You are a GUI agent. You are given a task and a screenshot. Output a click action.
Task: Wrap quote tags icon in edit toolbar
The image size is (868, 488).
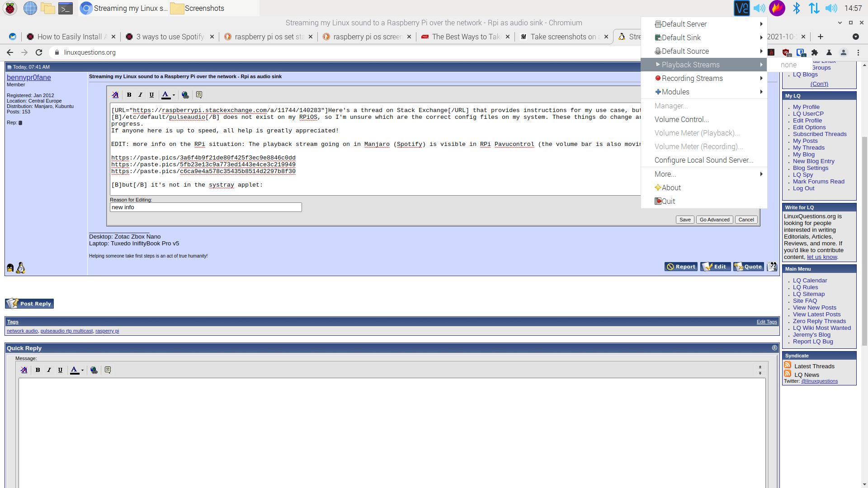[199, 95]
